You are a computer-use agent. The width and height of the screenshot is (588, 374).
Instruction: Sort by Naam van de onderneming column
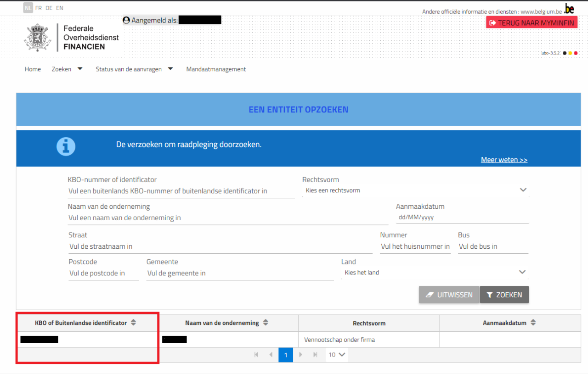click(265, 323)
